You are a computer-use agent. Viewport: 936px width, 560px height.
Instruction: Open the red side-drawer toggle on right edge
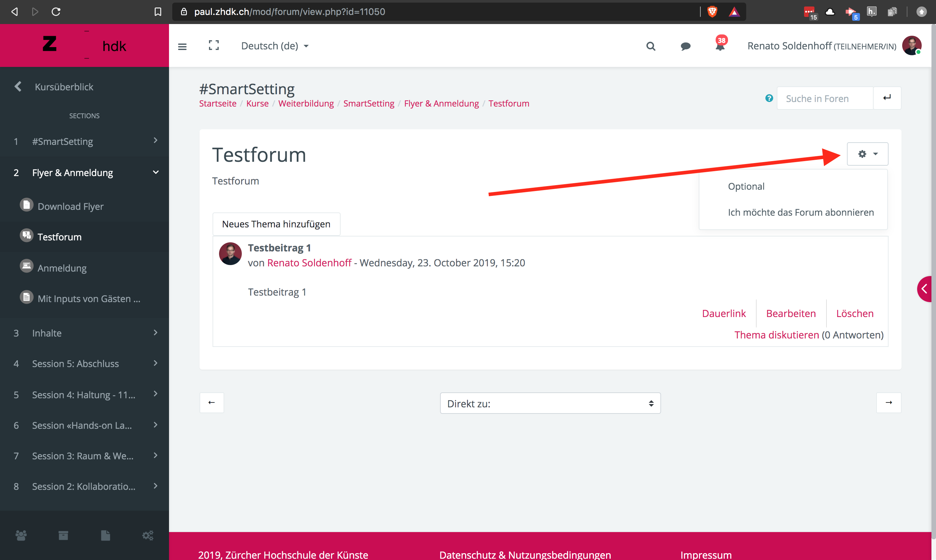[924, 289]
